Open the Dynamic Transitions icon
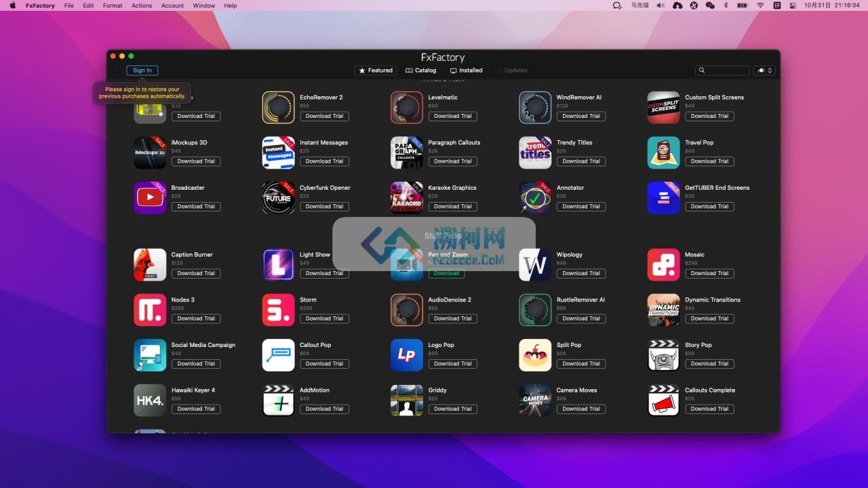The image size is (868, 488). (663, 310)
